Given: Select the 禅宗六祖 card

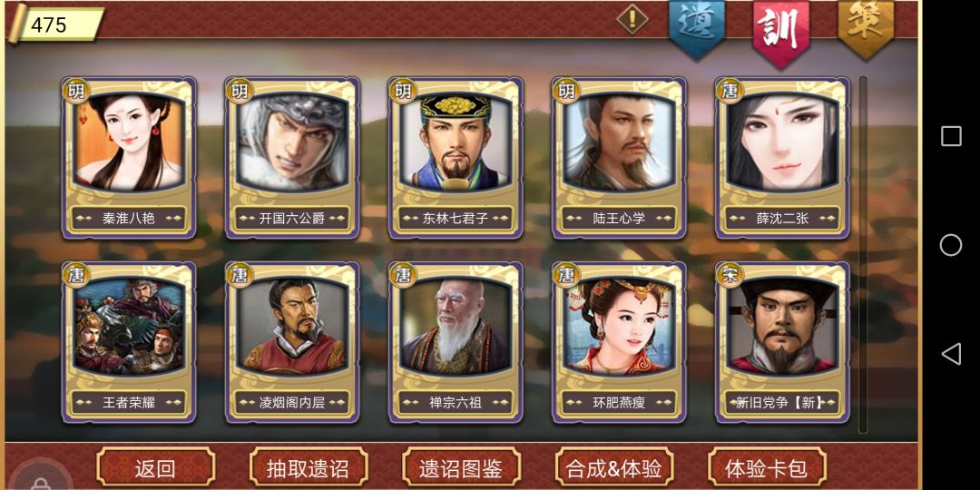Looking at the screenshot, I should [x=456, y=342].
